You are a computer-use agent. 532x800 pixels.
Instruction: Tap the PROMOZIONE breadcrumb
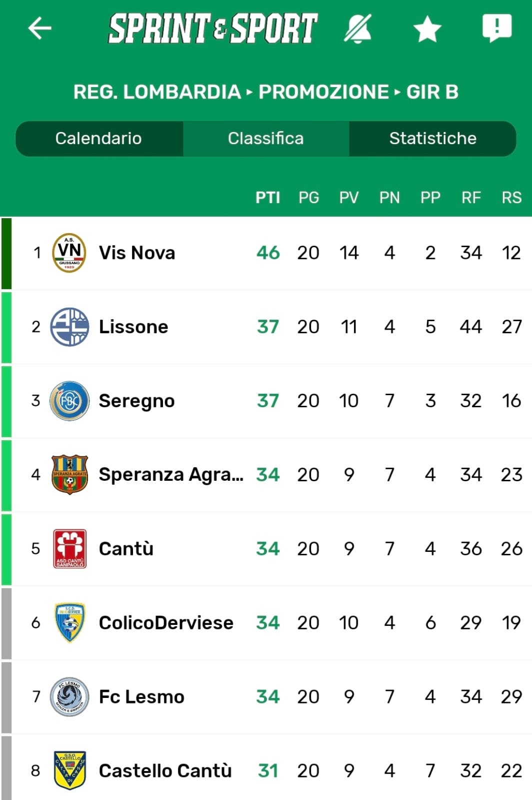pyautogui.click(x=323, y=92)
